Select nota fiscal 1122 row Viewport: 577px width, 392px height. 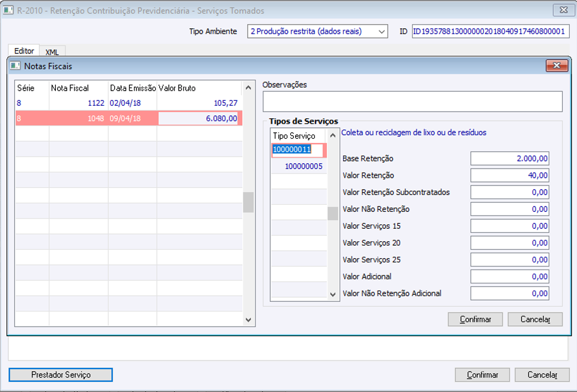coord(129,103)
